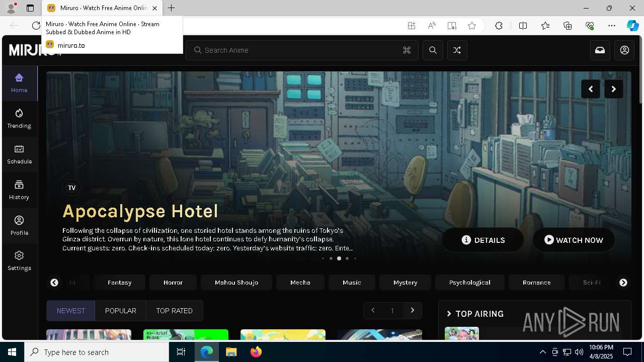The image size is (644, 362).
Task: Click the WATCH NOW button
Action: click(x=574, y=240)
